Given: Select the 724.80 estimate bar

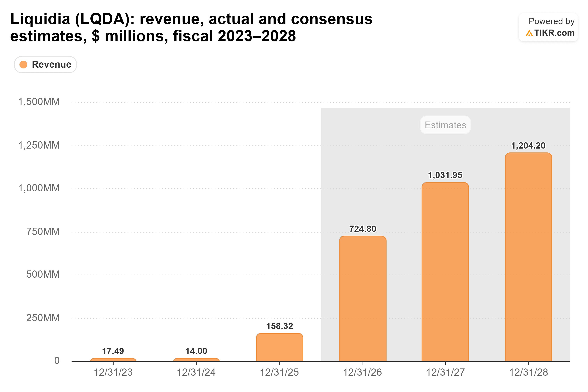Looking at the screenshot, I should 363,298.
